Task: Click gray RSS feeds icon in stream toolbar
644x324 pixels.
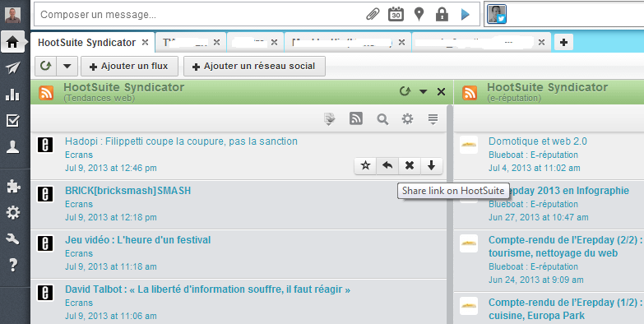Action: point(355,118)
